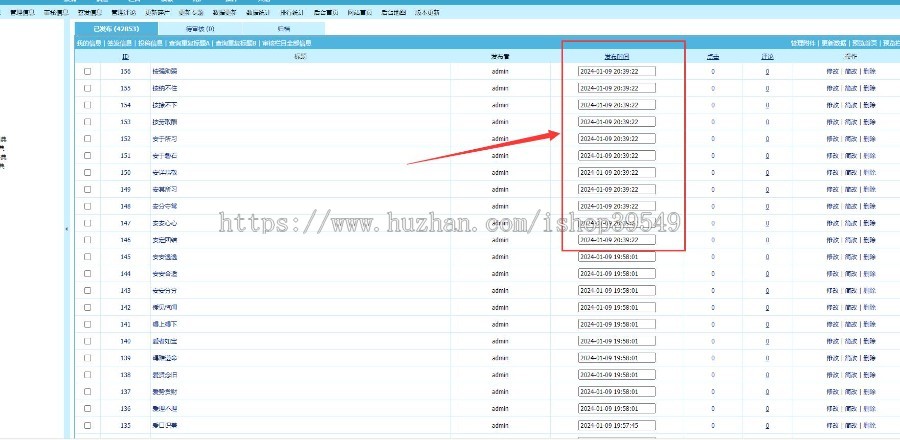Select the checkbox of row ID 153
The height and width of the screenshot is (440, 900).
pyautogui.click(x=87, y=122)
